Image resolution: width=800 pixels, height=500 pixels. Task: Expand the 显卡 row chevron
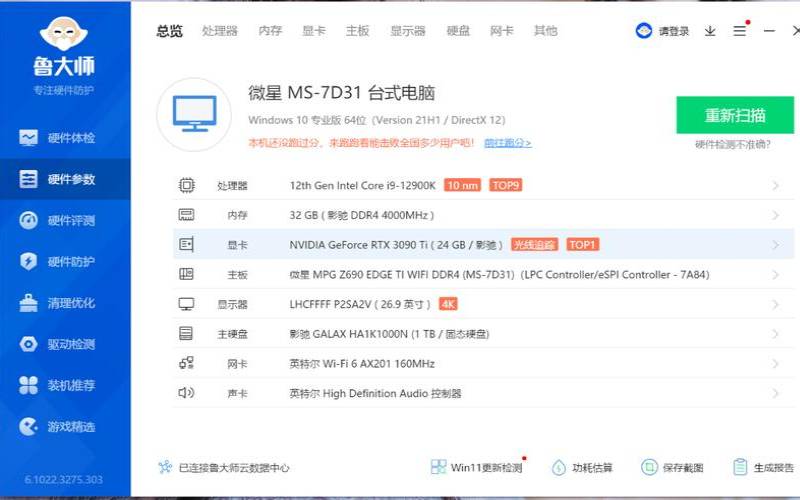pyautogui.click(x=776, y=245)
